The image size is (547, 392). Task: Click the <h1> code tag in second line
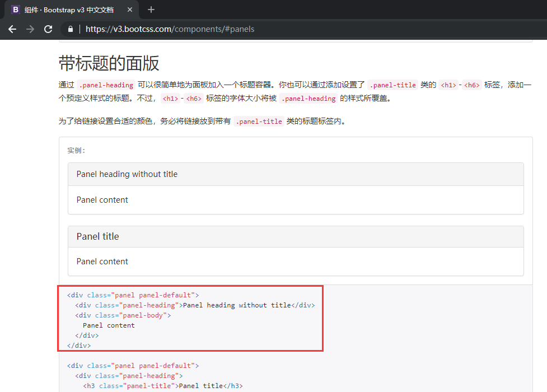[170, 99]
